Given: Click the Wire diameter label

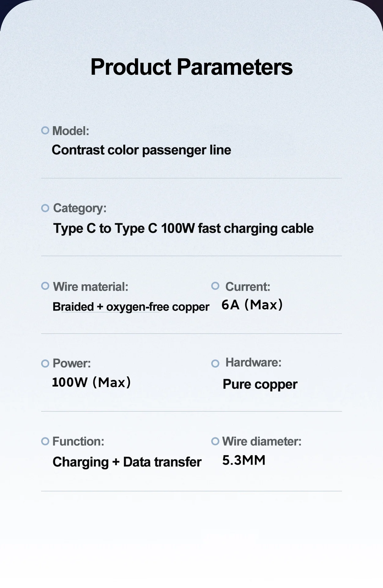Looking at the screenshot, I should [262, 442].
